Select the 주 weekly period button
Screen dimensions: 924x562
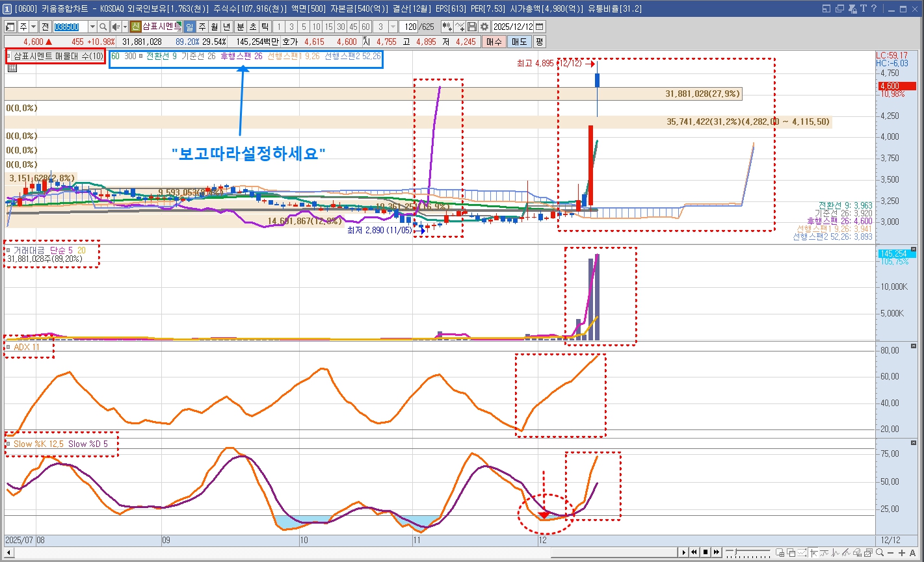click(202, 27)
